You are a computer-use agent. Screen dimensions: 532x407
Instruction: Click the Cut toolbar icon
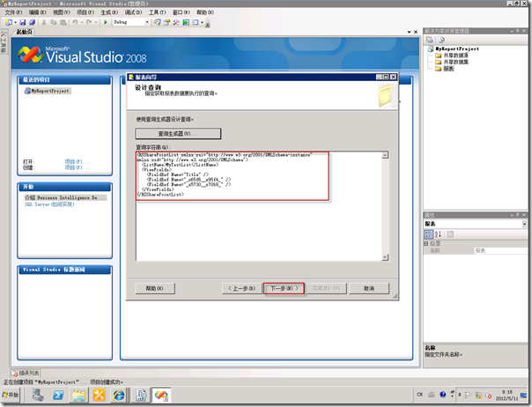(44, 22)
